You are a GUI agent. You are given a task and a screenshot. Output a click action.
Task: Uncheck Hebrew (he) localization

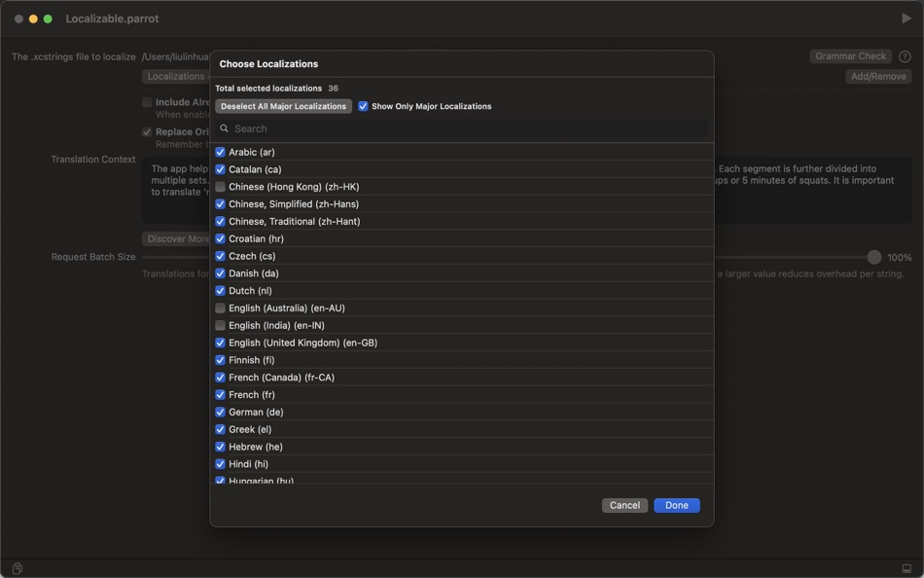tap(220, 447)
